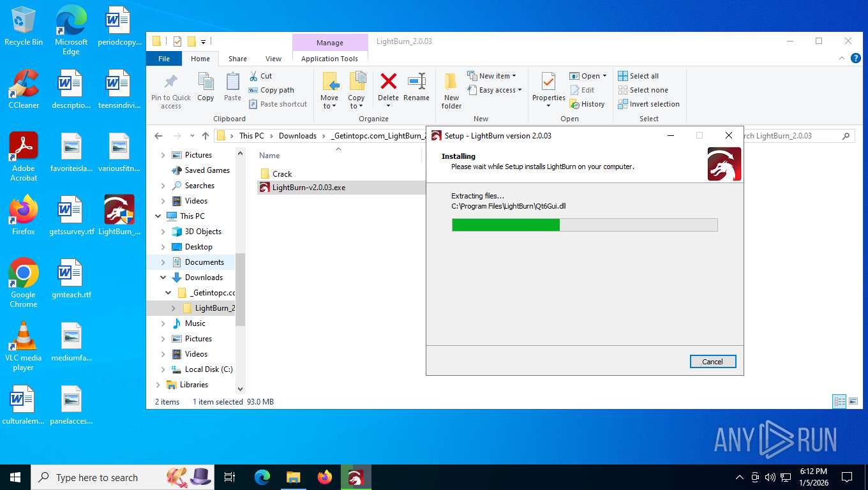Click Cut in the Clipboard group
Viewport: 868px width, 490px height.
point(260,76)
